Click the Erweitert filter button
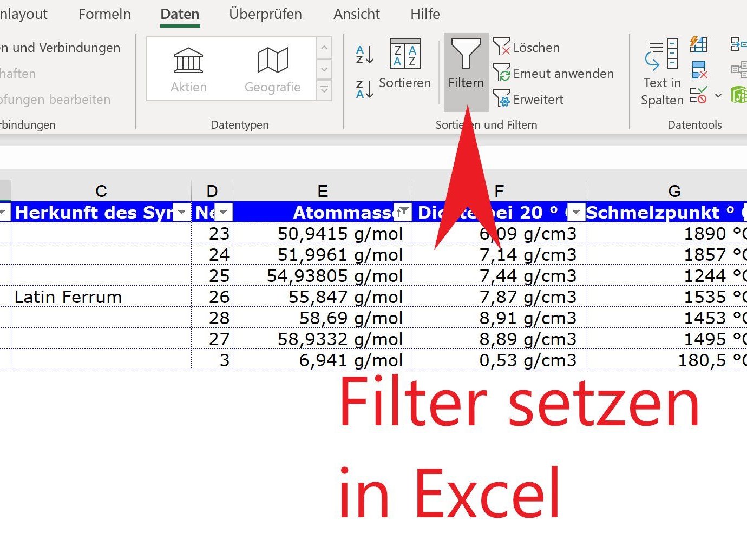The image size is (747, 560). tap(528, 100)
